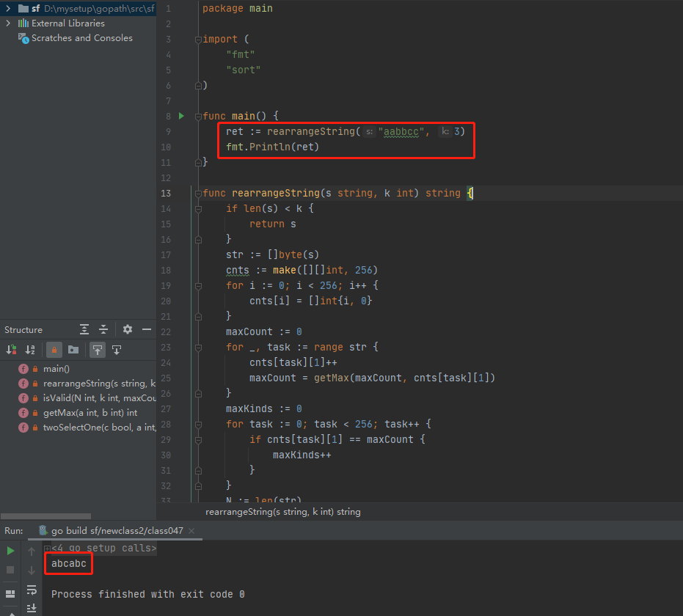Close the go build run tab

pos(190,530)
